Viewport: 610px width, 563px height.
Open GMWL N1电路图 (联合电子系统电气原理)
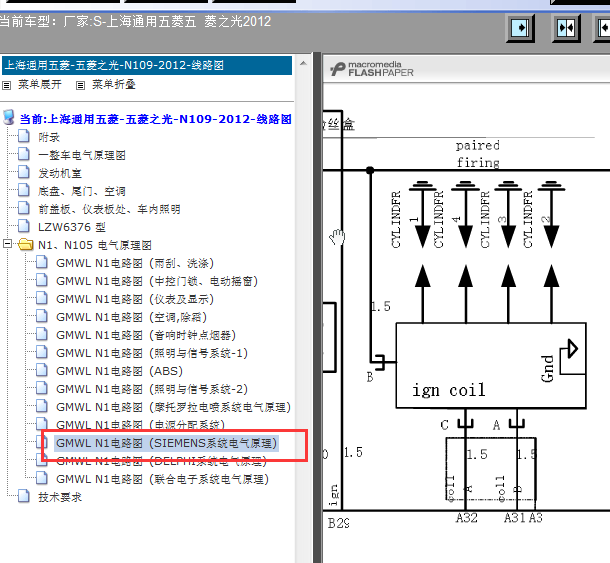click(162, 479)
